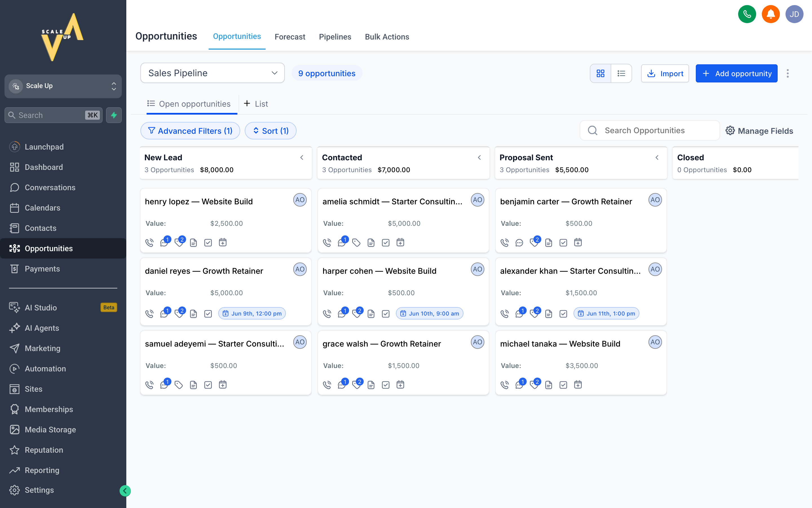The width and height of the screenshot is (812, 508).
Task: Toggle tasks checkbox icon on harper cohen card
Action: 385,314
